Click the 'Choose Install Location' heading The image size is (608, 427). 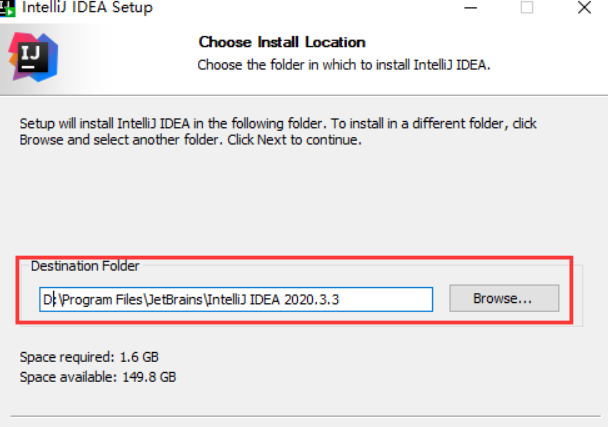click(x=282, y=42)
